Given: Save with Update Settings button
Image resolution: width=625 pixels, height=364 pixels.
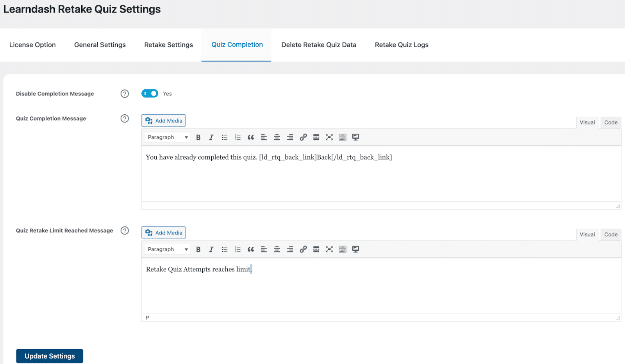Looking at the screenshot, I should point(50,356).
